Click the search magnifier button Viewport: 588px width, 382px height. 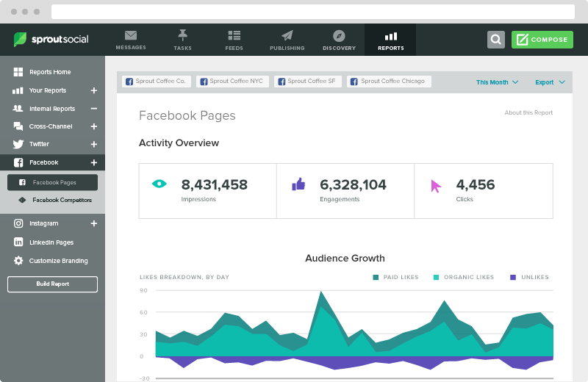(495, 40)
